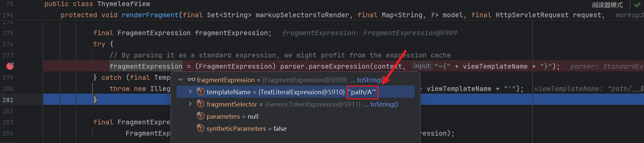644x143 pixels.
Task: Click the toString link on fragmentExpression row
Action: click(369, 80)
